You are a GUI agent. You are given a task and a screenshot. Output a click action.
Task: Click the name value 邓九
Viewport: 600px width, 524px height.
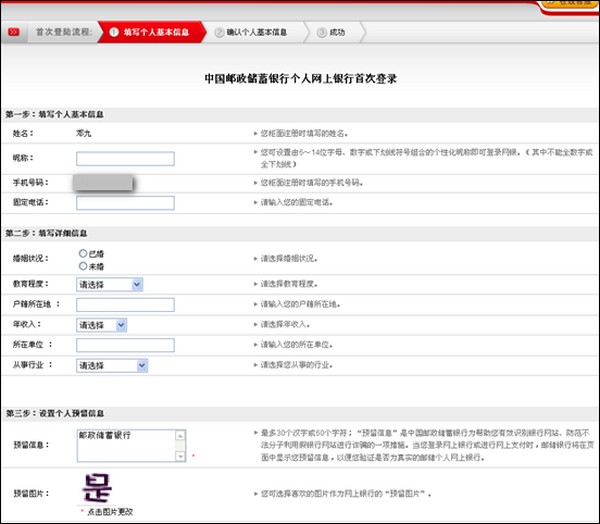point(83,134)
